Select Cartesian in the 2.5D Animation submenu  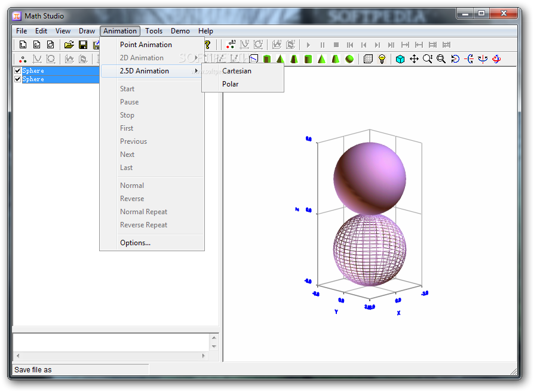[x=237, y=71]
